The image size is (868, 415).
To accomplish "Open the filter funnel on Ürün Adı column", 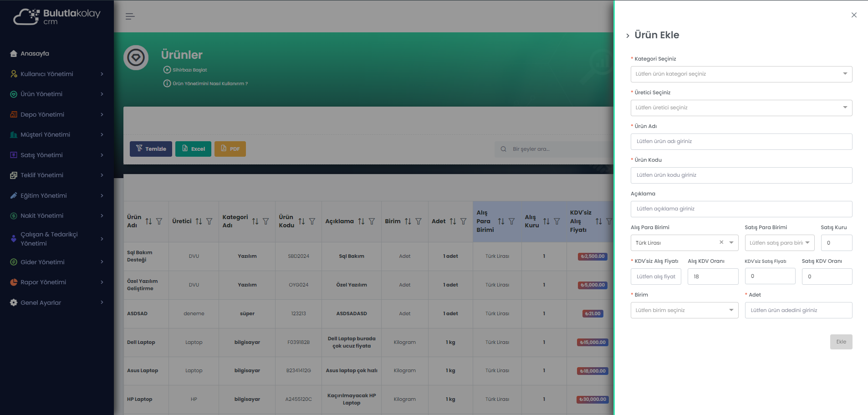I will tap(158, 221).
